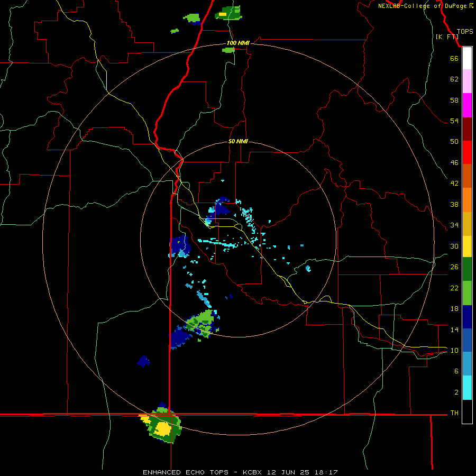Click the ENHANCED ECHO TOPS KCBX title text
This screenshot has width=476, height=476.
pyautogui.click(x=240, y=472)
